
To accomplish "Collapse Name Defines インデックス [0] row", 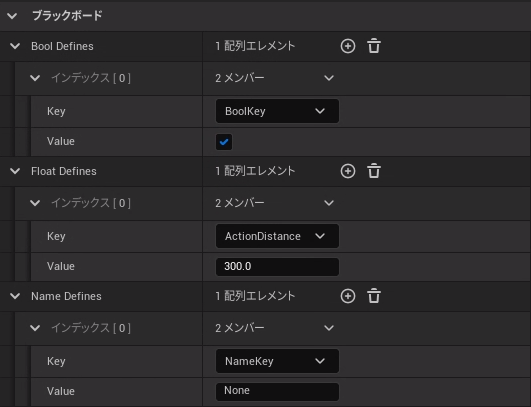I will pos(35,328).
